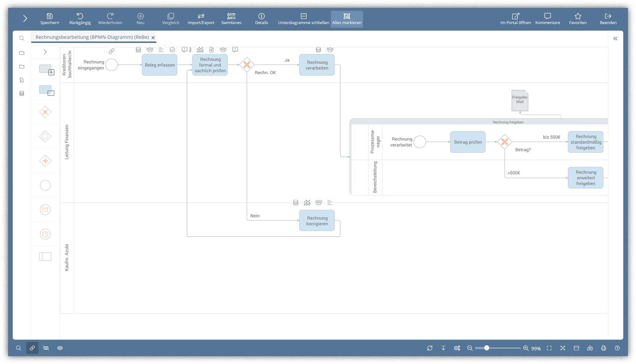Screen dimensions: 636x364
Task: Click the Speichern save icon
Action: click(x=50, y=16)
